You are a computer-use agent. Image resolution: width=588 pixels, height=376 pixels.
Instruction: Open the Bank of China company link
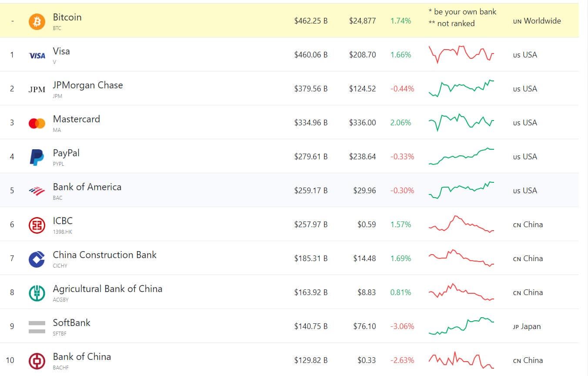point(82,356)
